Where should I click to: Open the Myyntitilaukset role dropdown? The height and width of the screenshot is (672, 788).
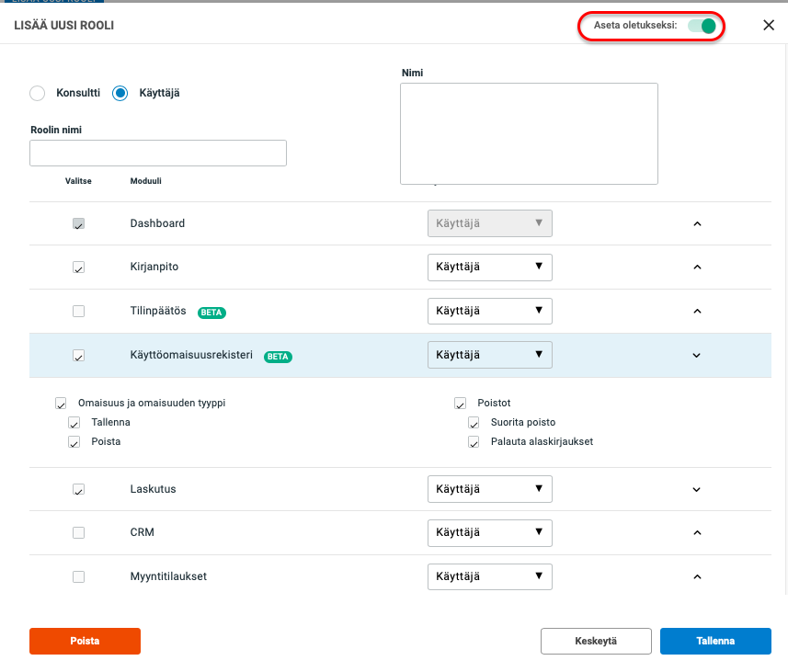tap(489, 576)
